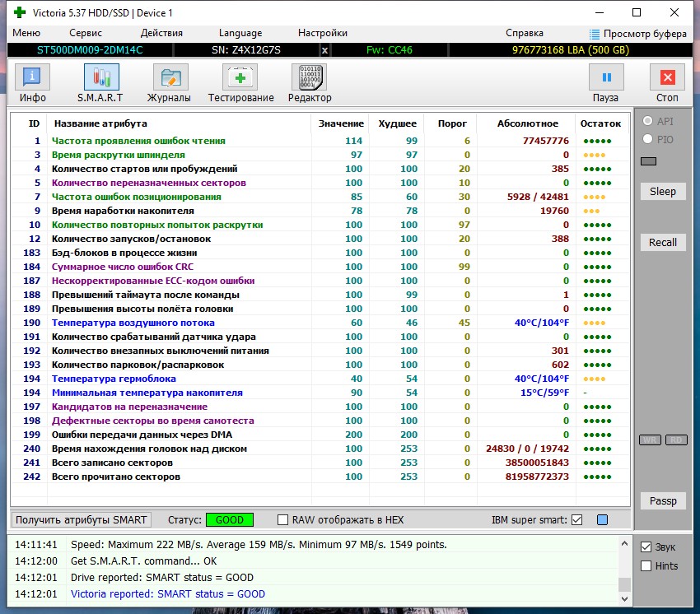
Task: Select row Минимальная температура накопителя
Action: click(320, 393)
